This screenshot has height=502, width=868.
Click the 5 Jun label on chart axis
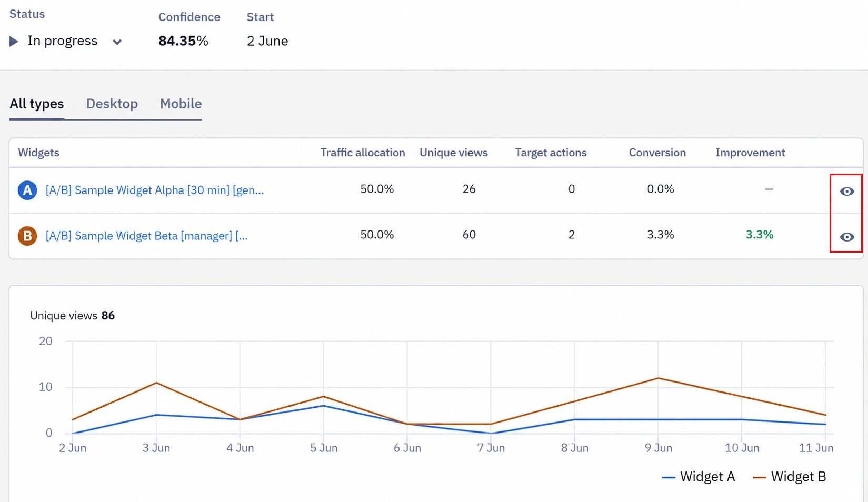(324, 448)
